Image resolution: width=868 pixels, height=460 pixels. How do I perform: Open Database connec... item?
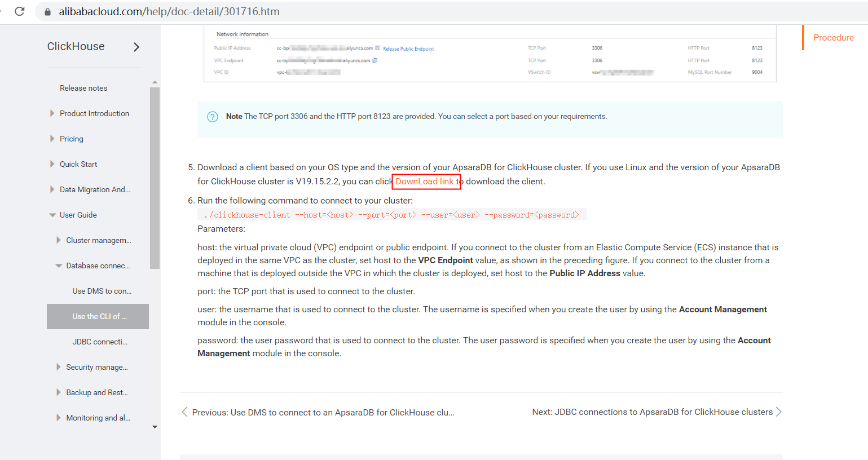(x=98, y=266)
